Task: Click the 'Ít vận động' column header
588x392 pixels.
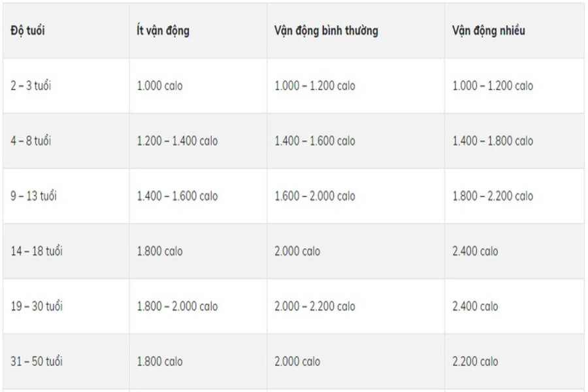Action: (x=163, y=31)
